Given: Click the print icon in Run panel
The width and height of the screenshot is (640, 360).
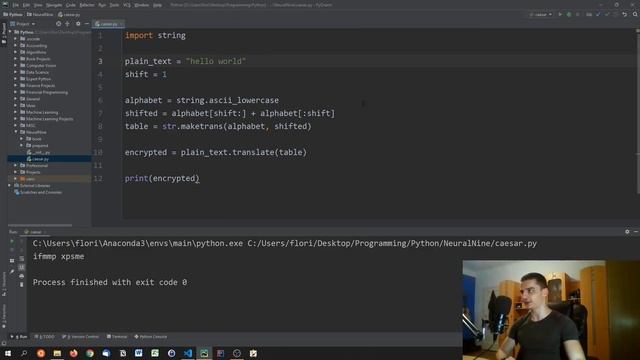Looking at the screenshot, I should (x=22, y=276).
